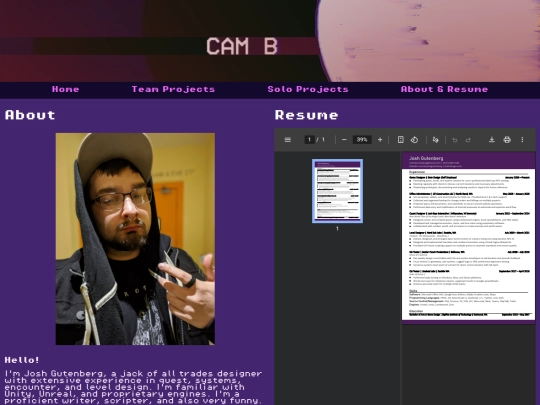Click the CAM B site title
The width and height of the screenshot is (540, 405).
click(x=242, y=46)
